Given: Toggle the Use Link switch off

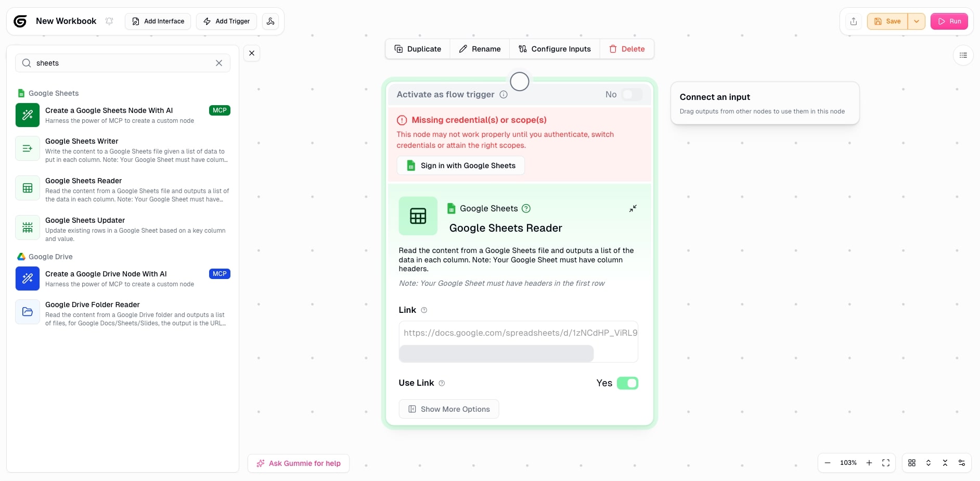Looking at the screenshot, I should coord(628,383).
